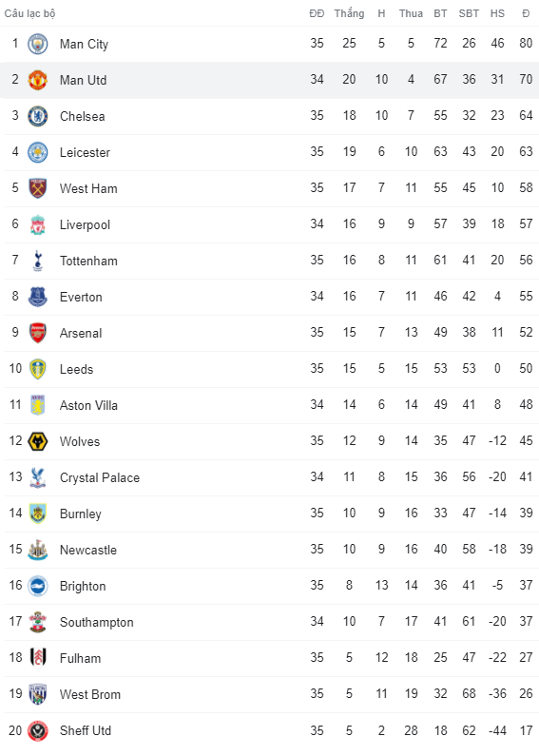Click the Newcastle club crest
539x756 pixels.
tap(38, 551)
